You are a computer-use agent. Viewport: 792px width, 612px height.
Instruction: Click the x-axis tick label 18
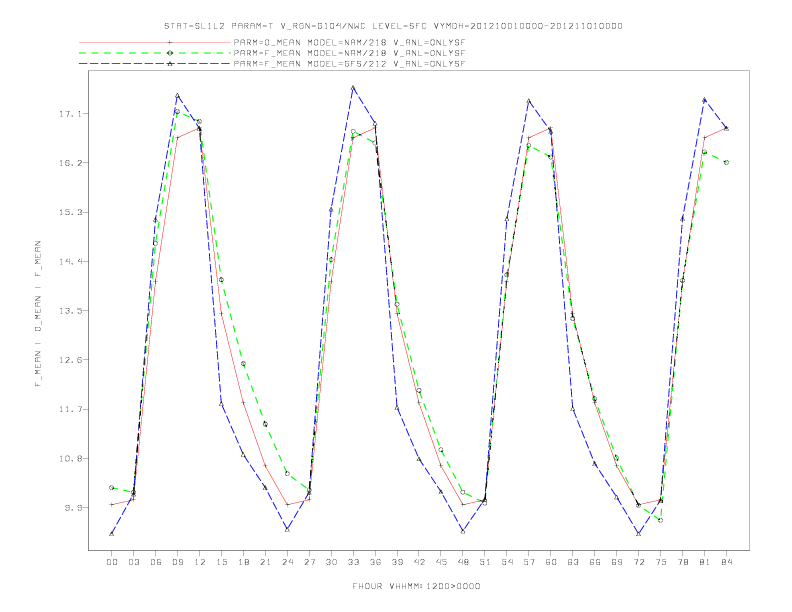tap(243, 562)
